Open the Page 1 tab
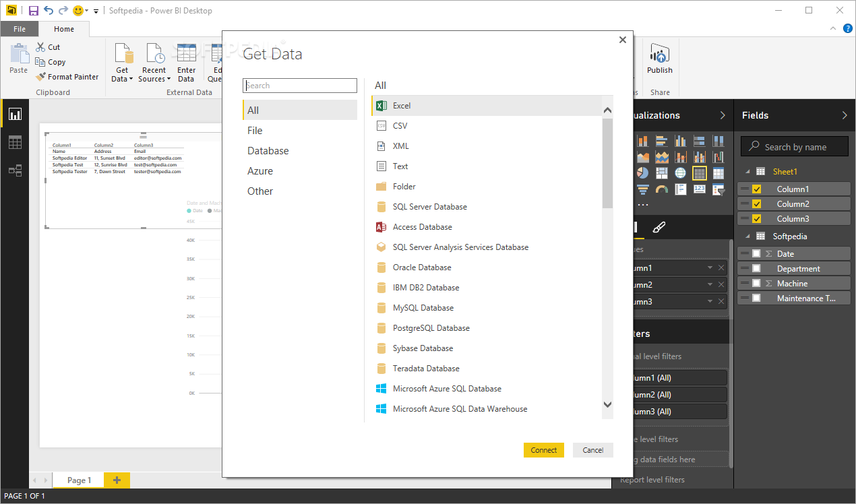Viewport: 856px width, 504px height. (78, 480)
